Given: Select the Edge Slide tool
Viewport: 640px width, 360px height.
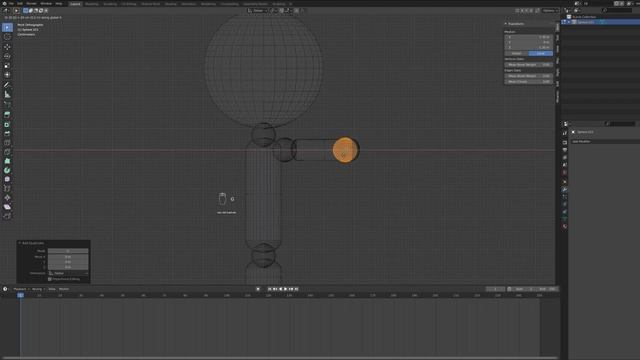Looking at the screenshot, I should 7,189.
